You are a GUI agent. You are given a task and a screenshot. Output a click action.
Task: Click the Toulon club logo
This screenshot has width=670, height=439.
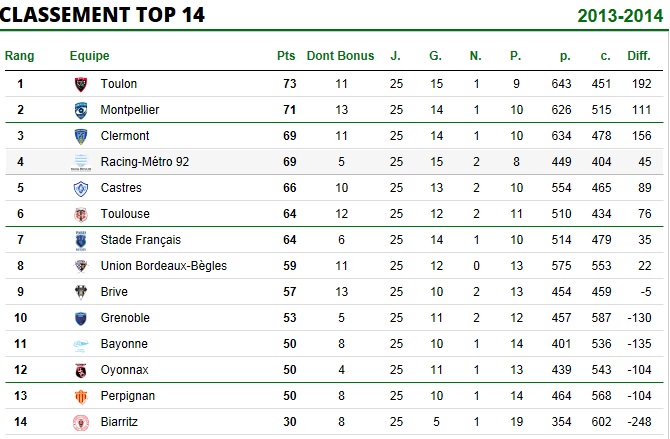pos(81,84)
